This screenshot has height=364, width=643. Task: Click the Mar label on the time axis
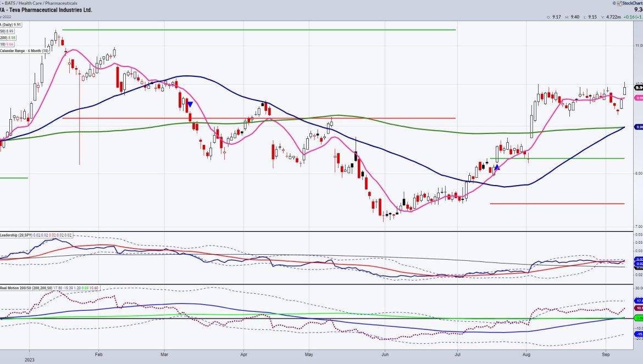click(x=164, y=355)
